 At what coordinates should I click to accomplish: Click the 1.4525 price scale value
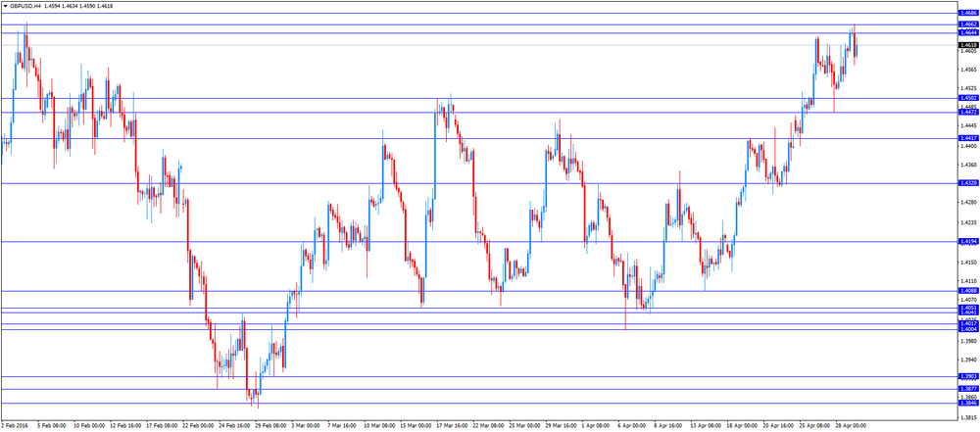coord(969,88)
